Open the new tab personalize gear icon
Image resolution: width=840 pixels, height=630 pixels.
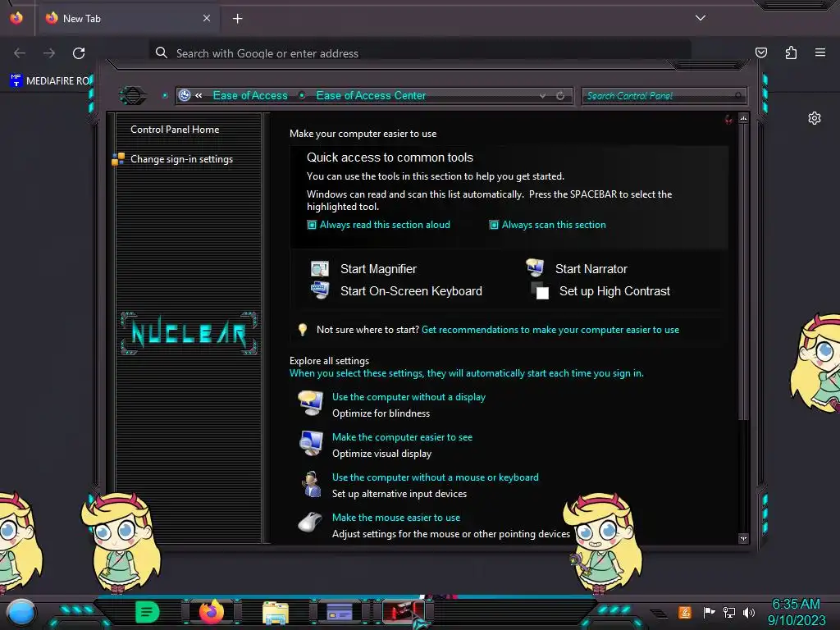pos(815,118)
